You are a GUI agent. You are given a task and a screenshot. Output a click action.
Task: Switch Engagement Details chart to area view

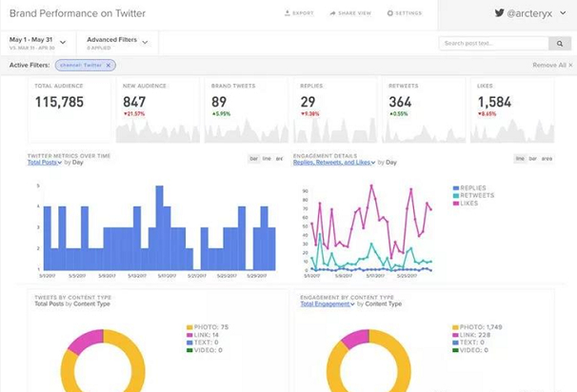point(547,159)
